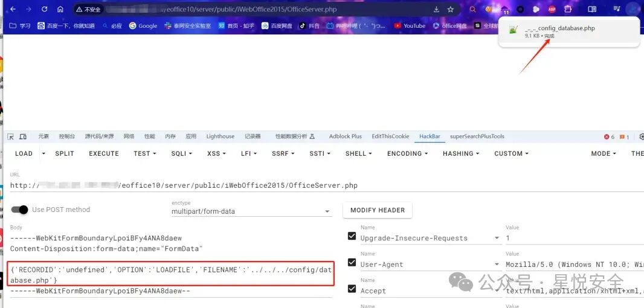Open the 首页 - 知乎 bookmark
Screen dimensions: 644x308
236,25
